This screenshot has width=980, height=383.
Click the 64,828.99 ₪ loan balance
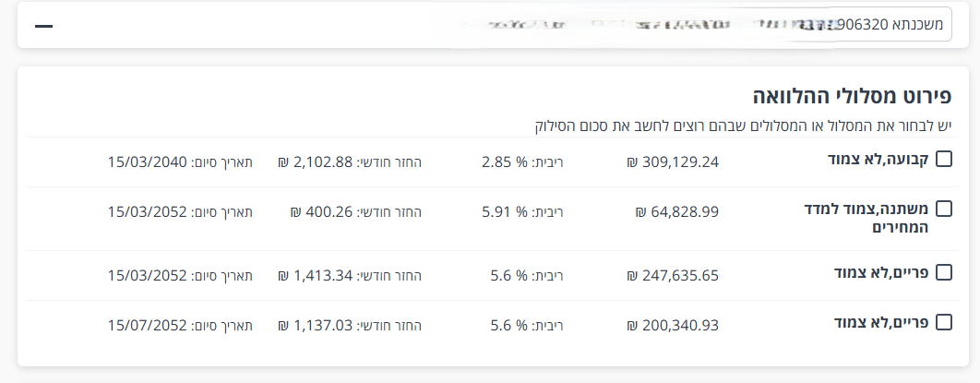tap(676, 212)
